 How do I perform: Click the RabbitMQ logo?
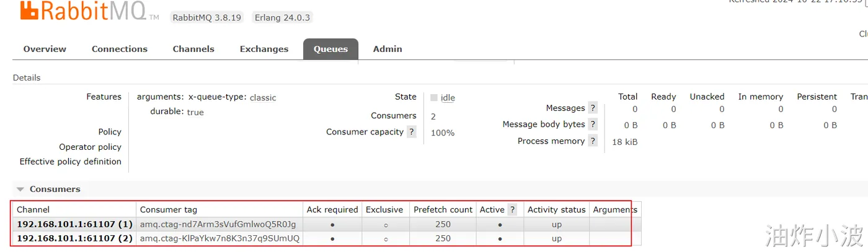[x=84, y=12]
